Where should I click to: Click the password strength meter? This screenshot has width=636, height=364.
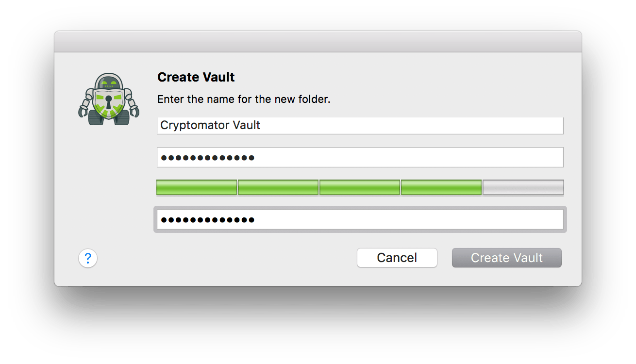click(x=359, y=187)
